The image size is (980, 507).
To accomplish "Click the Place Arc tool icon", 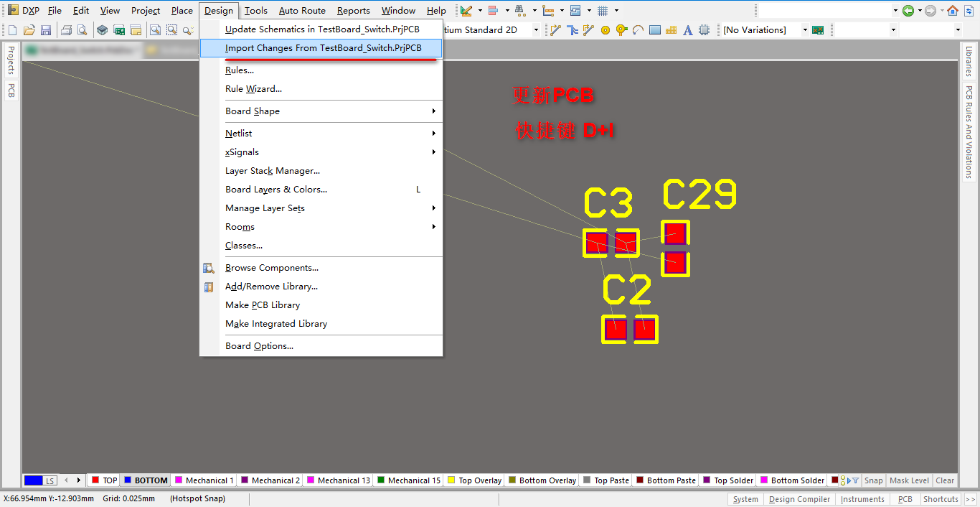I will coord(638,30).
